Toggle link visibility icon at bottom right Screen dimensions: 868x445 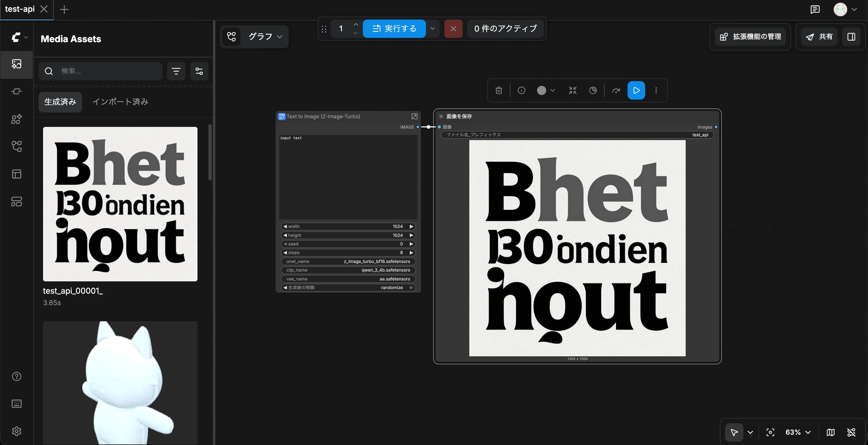tap(851, 432)
